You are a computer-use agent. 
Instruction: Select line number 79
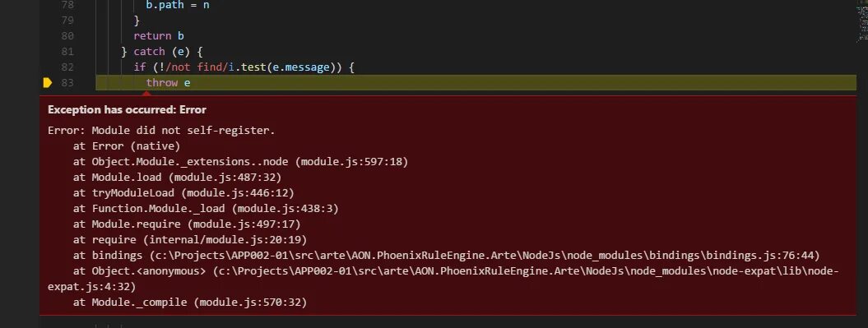coord(67,21)
